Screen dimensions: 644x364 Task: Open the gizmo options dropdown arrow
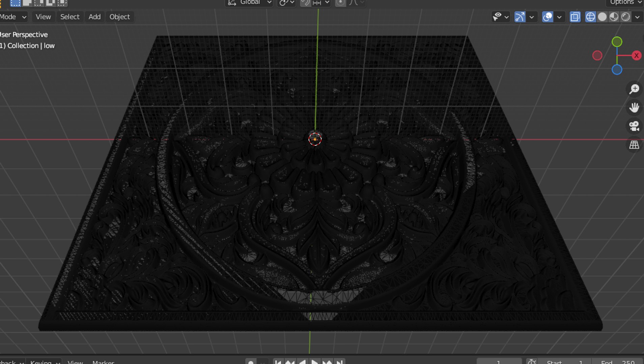tap(532, 17)
